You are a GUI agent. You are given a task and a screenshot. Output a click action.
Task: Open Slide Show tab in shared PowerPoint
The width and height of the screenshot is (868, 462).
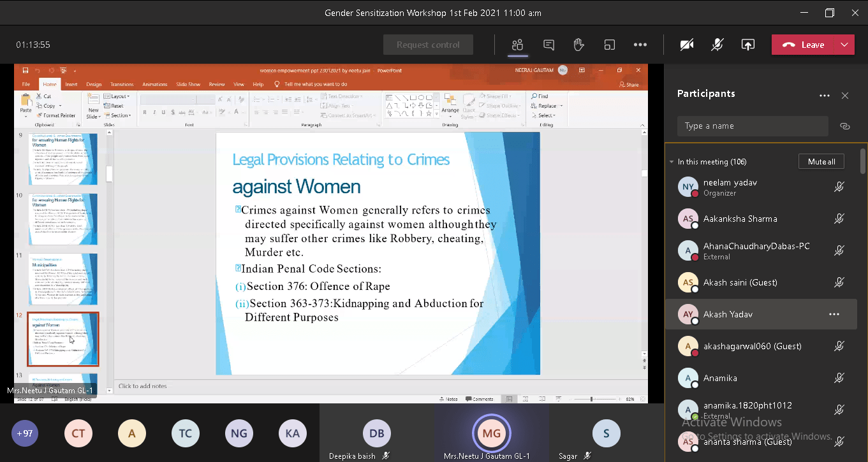[188, 84]
